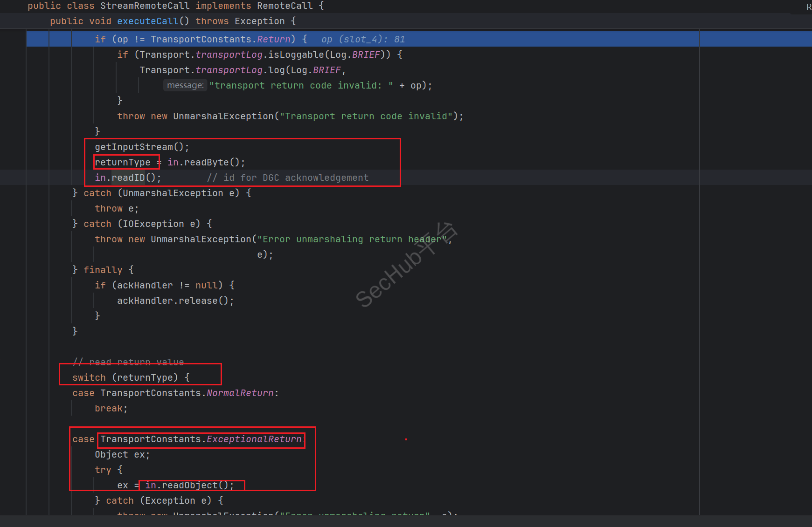Image resolution: width=812 pixels, height=527 pixels.
Task: Click 'Object ex;' declaration line
Action: pyautogui.click(x=122, y=455)
